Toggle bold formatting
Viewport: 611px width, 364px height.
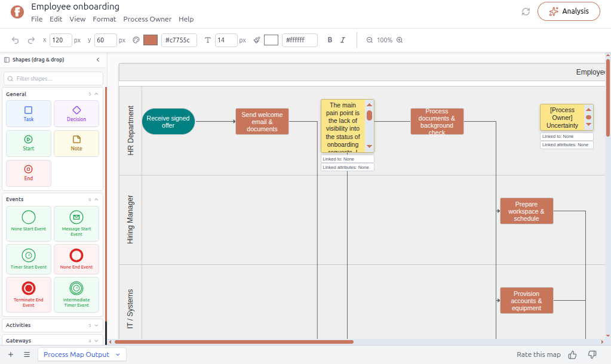(x=330, y=40)
